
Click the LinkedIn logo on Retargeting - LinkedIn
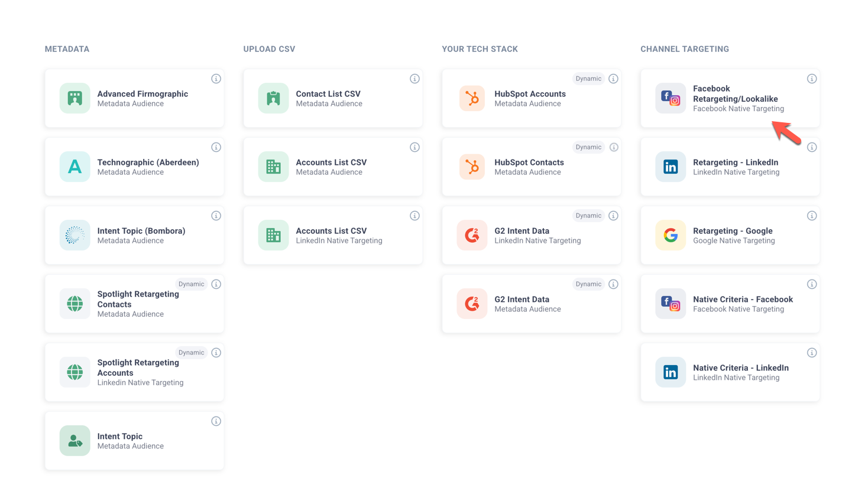(670, 167)
